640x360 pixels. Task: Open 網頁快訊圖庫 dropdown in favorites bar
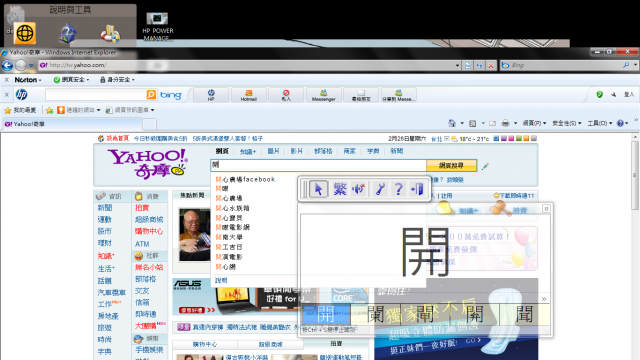tap(130, 110)
